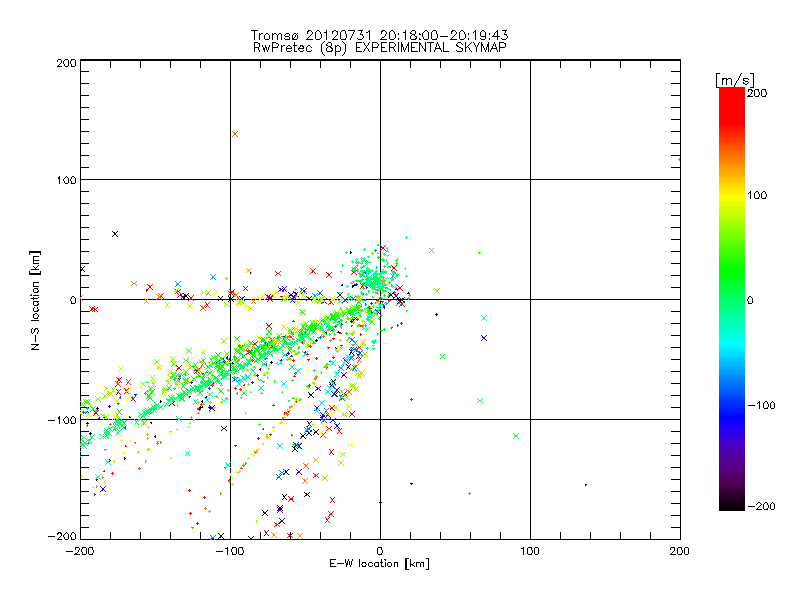
Task: Click the 'RwPretec (8p) EXPERIMENTAL SKYMAP' subtitle
Action: (x=380, y=48)
